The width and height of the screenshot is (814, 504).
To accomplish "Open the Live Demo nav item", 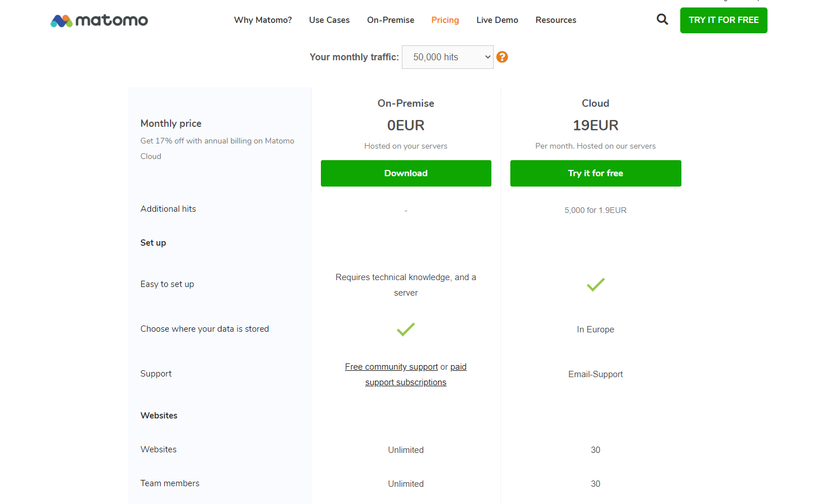I will pyautogui.click(x=497, y=20).
